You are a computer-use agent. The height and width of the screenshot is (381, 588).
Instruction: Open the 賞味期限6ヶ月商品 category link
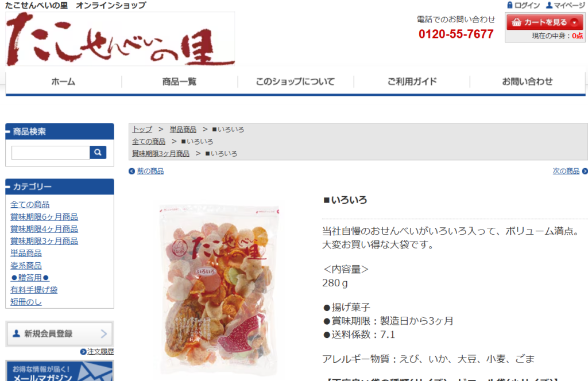click(44, 217)
